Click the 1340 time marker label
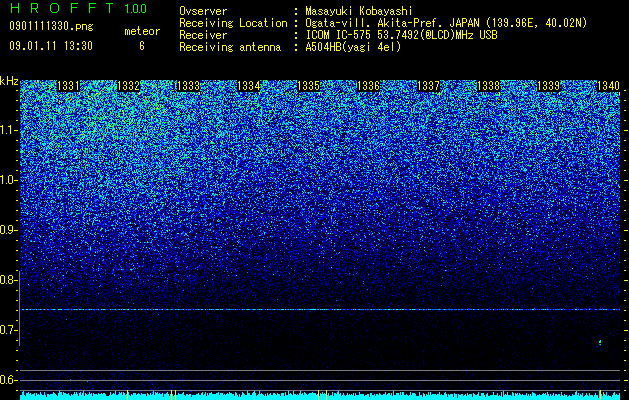Screen dimensions: 629x400 609,86
